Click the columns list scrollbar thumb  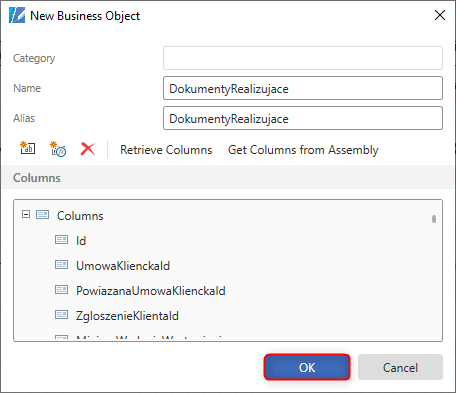pos(434,219)
